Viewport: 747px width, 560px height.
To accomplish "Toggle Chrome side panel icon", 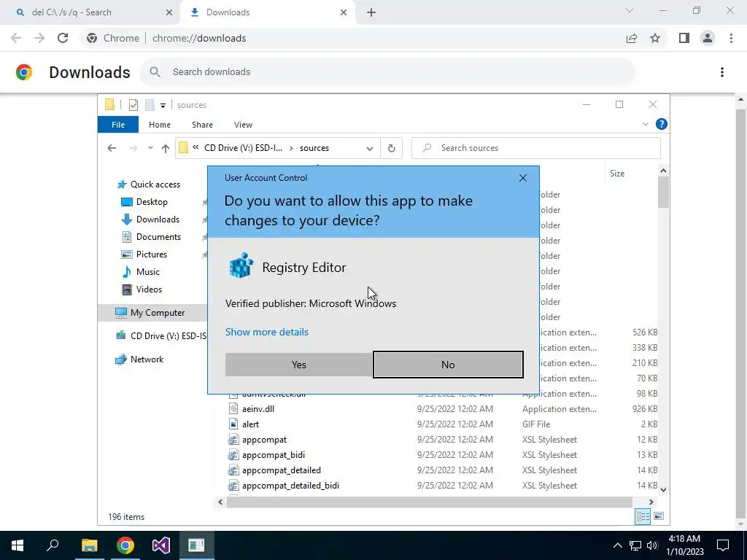I will [684, 38].
